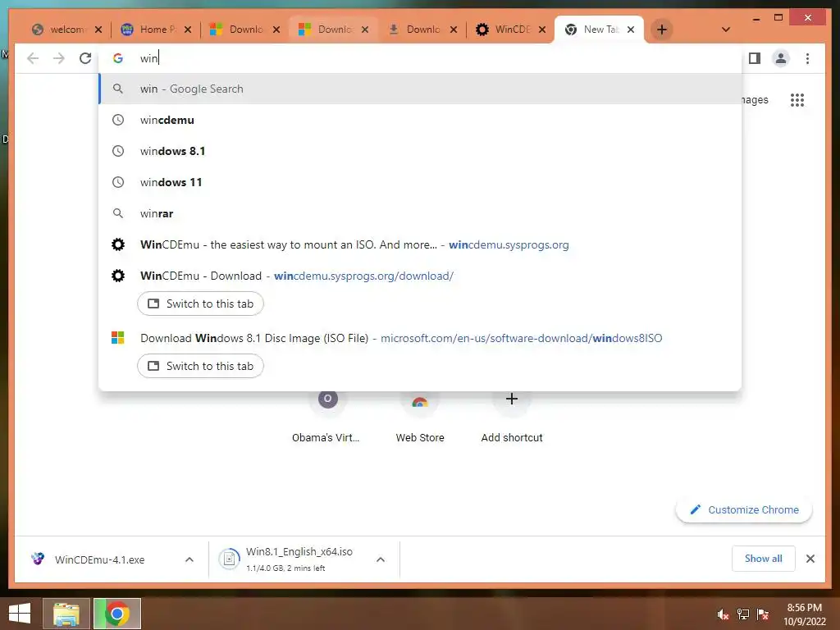Click the network tray icon

point(743,614)
